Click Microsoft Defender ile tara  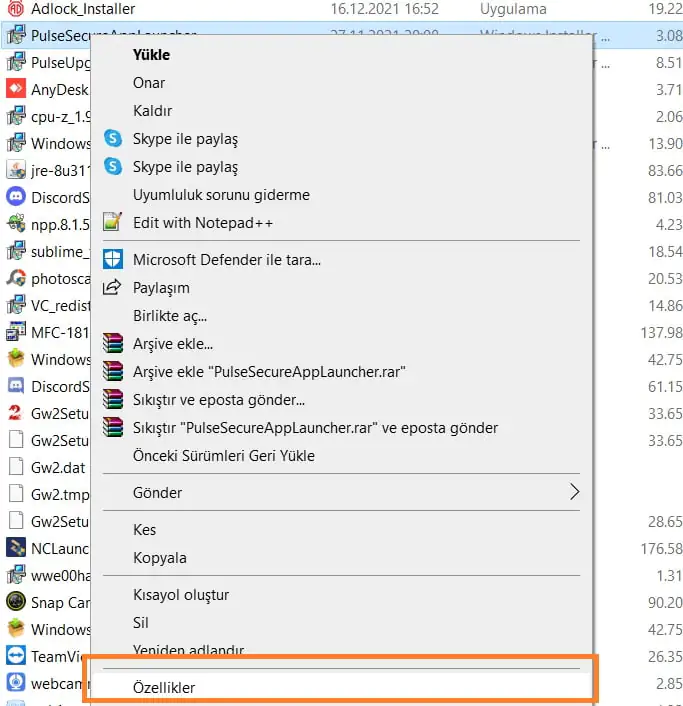pyautogui.click(x=341, y=260)
